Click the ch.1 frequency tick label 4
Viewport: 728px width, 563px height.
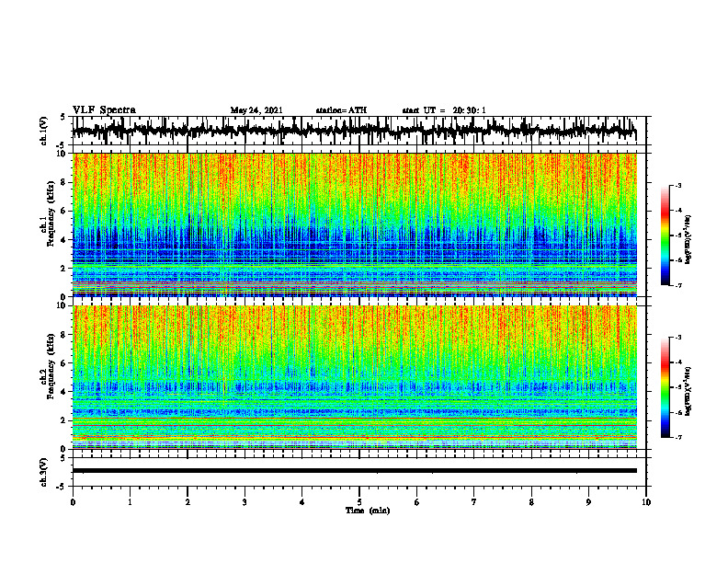coord(63,240)
